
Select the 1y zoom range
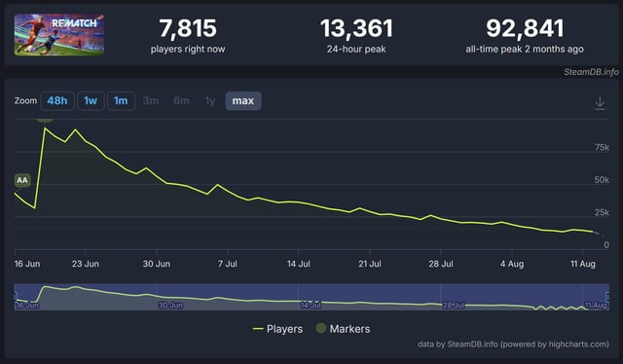210,101
